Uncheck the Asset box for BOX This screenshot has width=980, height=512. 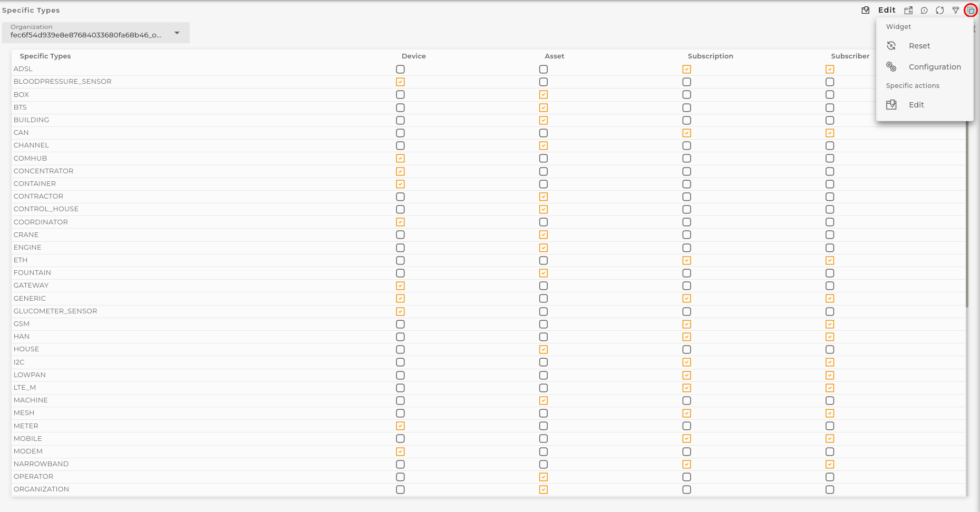point(544,95)
